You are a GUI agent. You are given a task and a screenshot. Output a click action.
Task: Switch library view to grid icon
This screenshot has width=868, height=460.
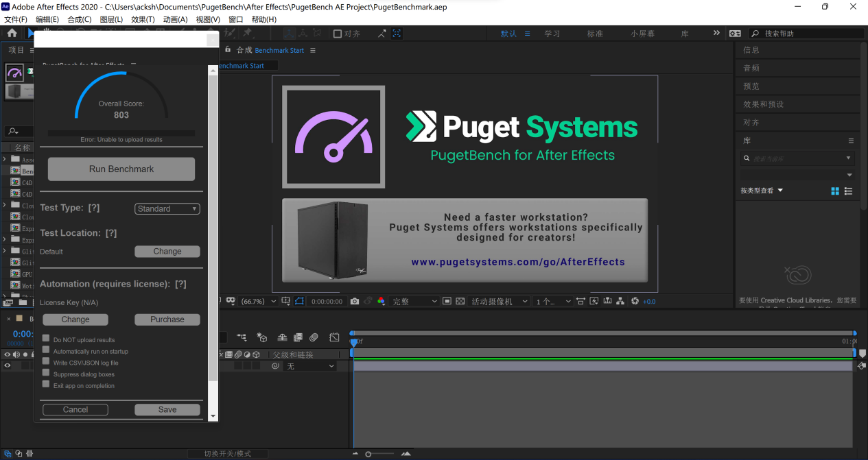pos(836,191)
